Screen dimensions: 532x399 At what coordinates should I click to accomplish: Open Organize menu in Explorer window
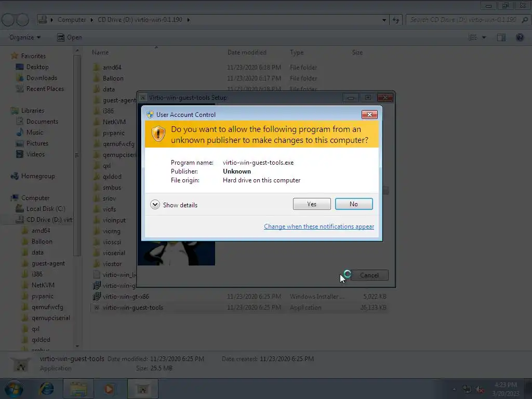tap(25, 37)
